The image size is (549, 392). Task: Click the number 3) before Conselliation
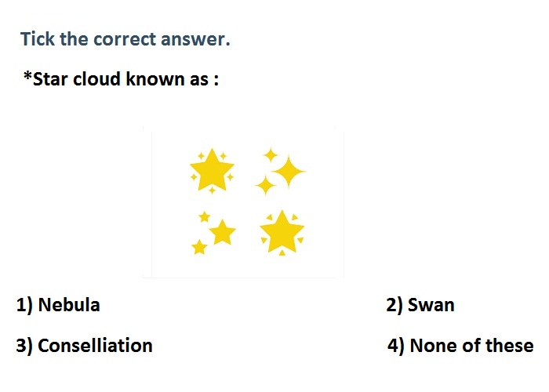coord(24,346)
